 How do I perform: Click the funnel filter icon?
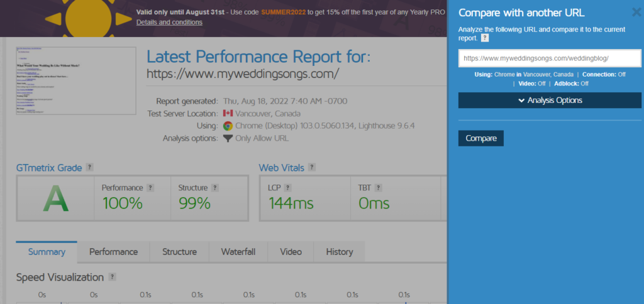228,138
